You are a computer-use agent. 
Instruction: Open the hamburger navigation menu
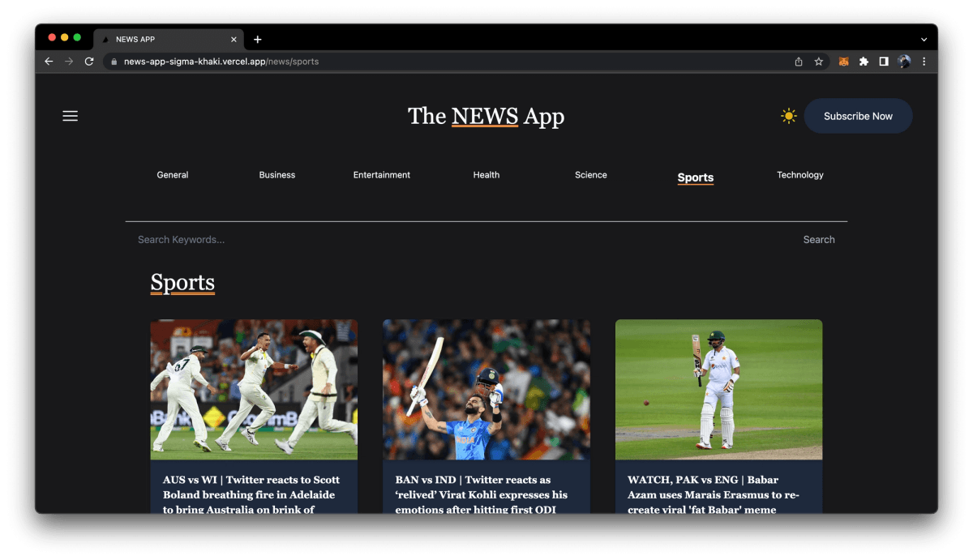[x=70, y=116]
